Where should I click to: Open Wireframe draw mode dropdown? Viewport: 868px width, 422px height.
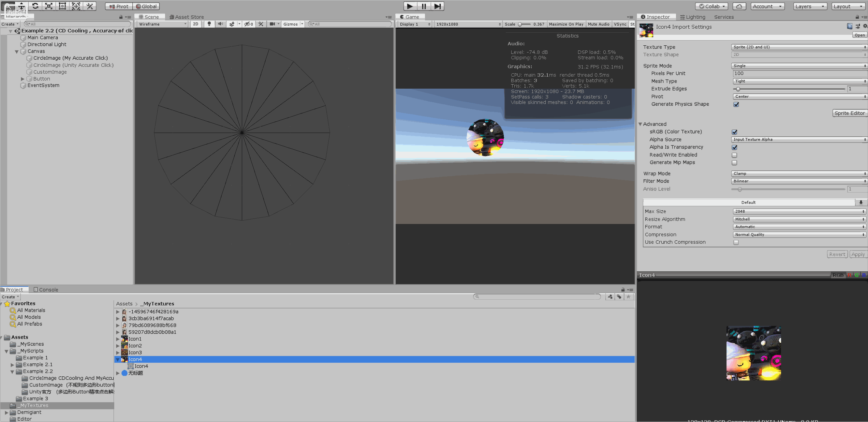click(162, 24)
